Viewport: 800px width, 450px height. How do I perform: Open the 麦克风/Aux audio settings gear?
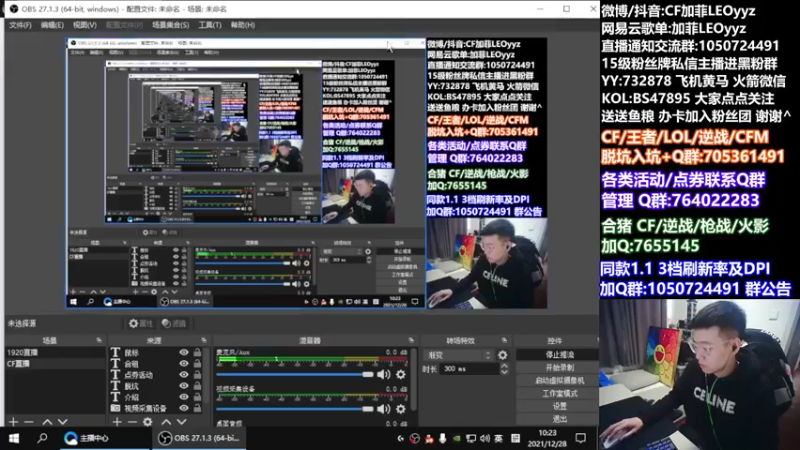[401, 374]
